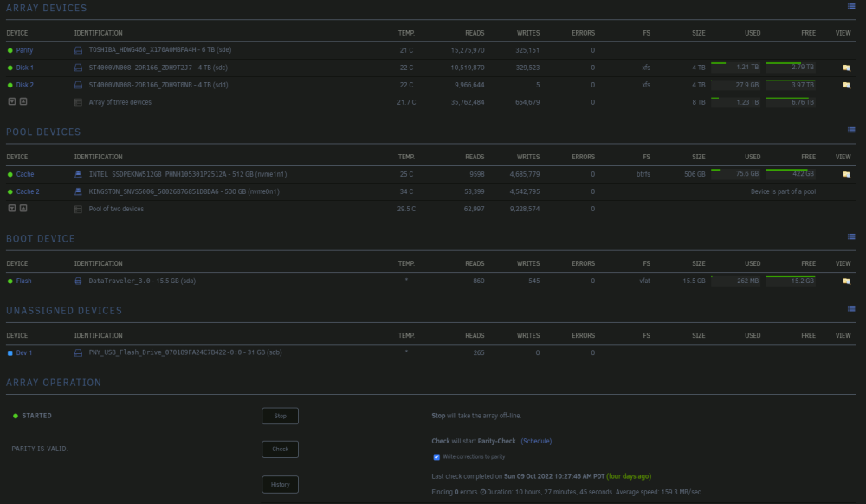Click the Array Devices section heading
Screen dimensions: 866x504
tap(47, 9)
